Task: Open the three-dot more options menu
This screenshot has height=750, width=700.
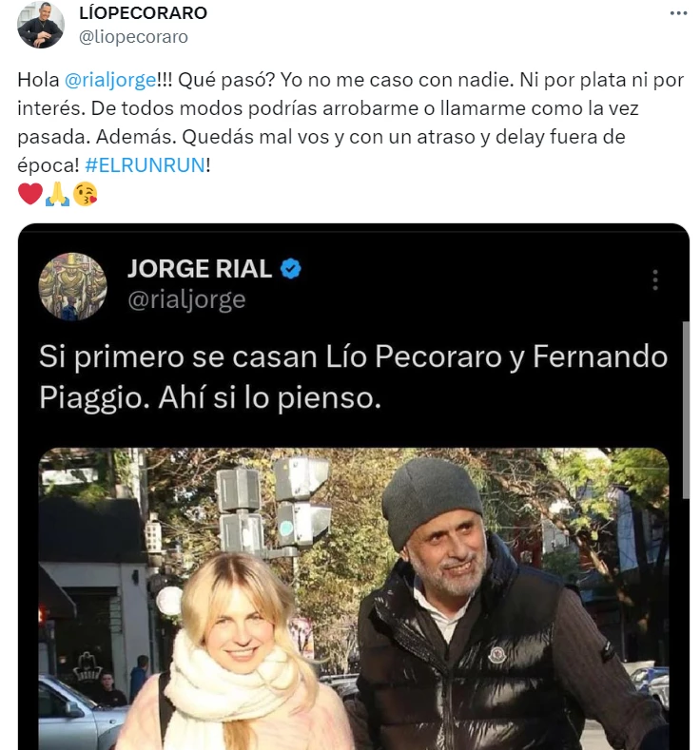Action: coord(678,13)
